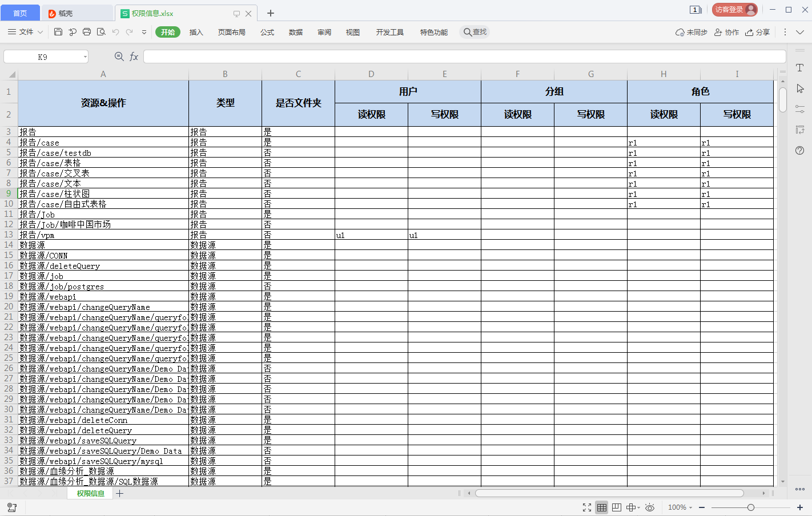
Task: Switch to normal grid view mode
Action: pos(602,507)
